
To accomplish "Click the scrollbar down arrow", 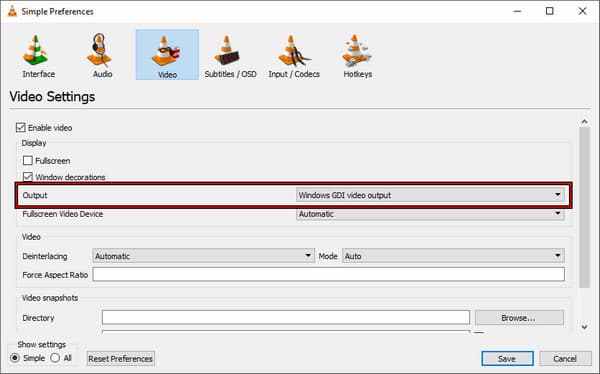I will pyautogui.click(x=584, y=327).
